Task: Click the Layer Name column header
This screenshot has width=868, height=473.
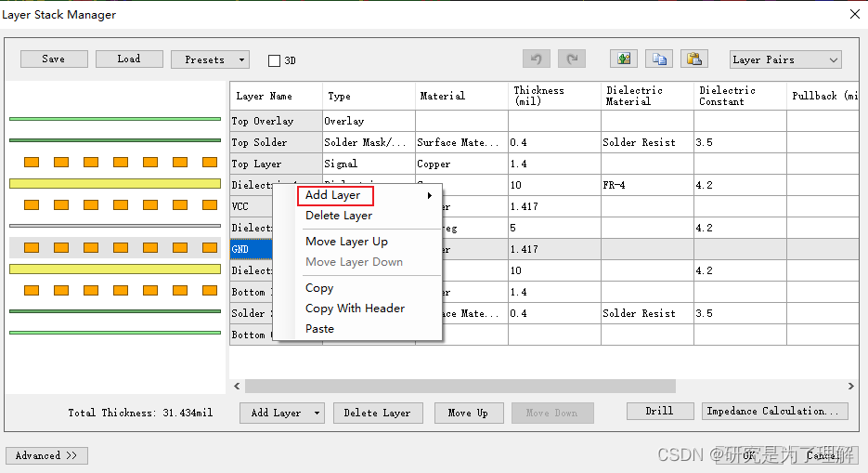Action: (277, 96)
